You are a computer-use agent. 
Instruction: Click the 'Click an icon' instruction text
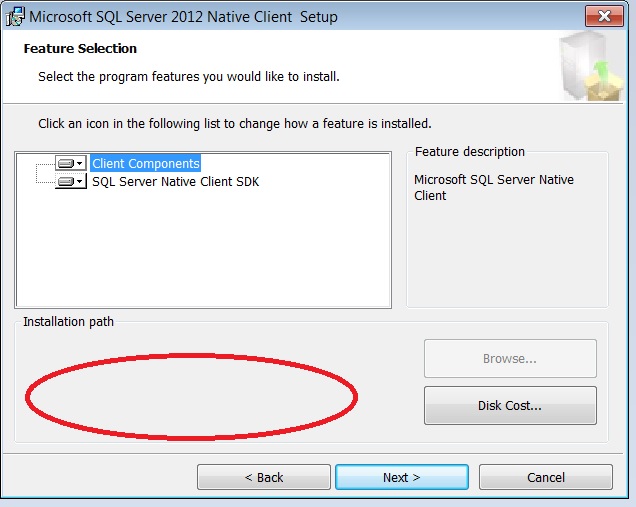234,124
